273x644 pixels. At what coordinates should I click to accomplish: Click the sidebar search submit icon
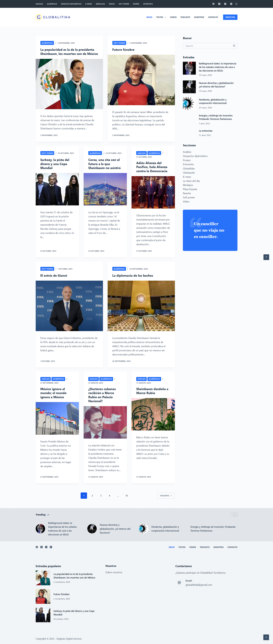point(234,46)
